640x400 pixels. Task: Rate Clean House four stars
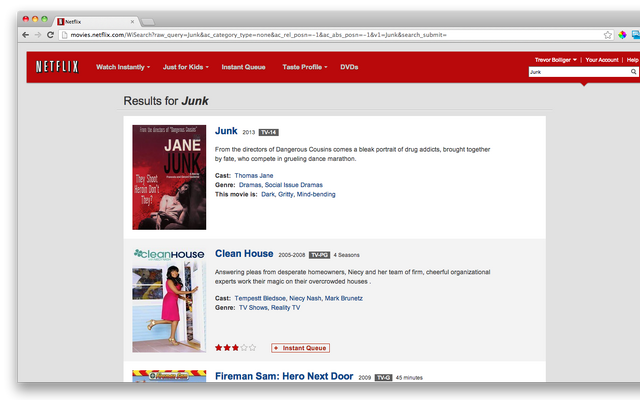point(244,348)
